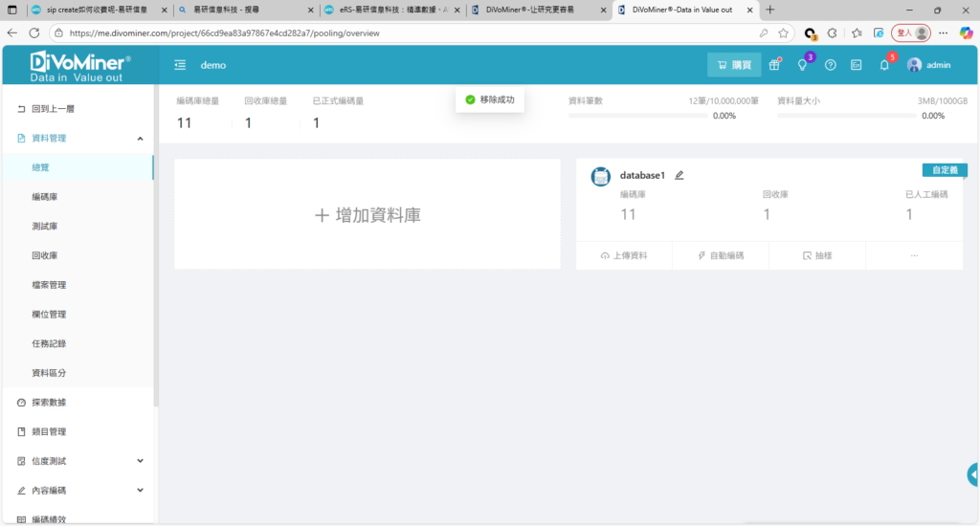This screenshot has height=526, width=980.
Task: Open the three-dots menu on database1 card
Action: 914,256
